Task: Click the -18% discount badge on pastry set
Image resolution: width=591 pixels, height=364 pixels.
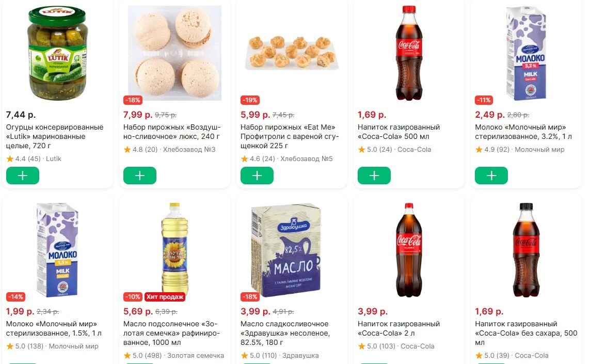Action: tap(132, 100)
